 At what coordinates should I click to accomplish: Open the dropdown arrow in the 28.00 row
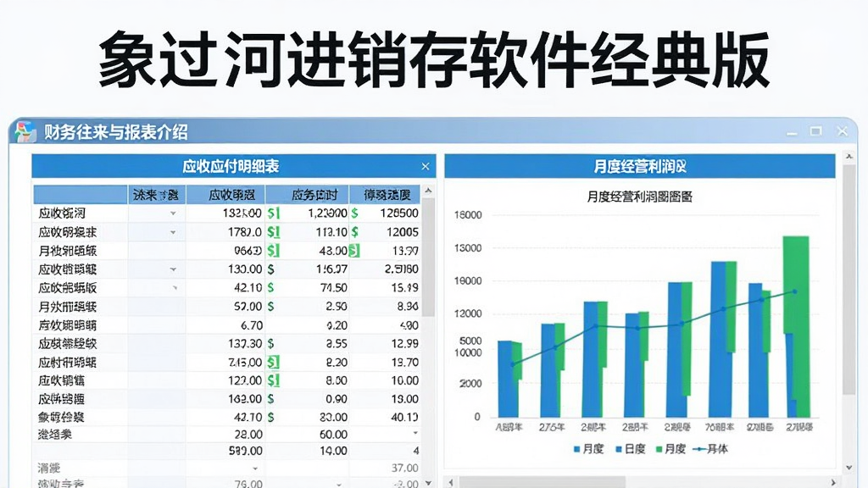pos(415,433)
